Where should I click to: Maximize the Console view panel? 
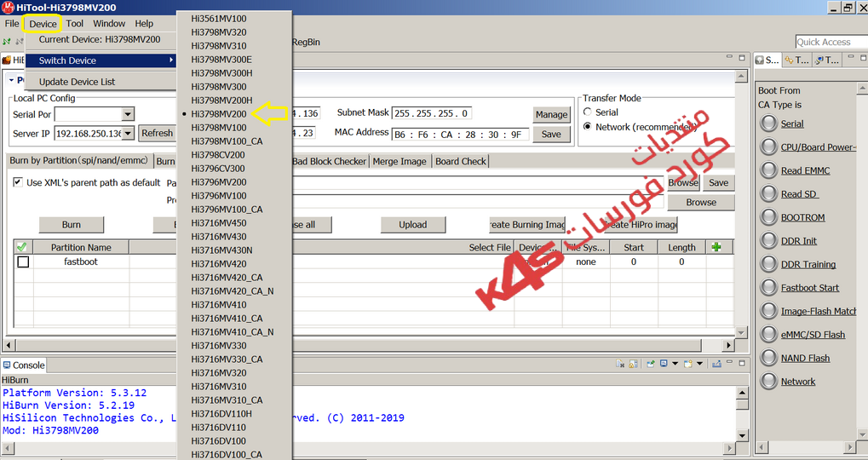tap(742, 364)
